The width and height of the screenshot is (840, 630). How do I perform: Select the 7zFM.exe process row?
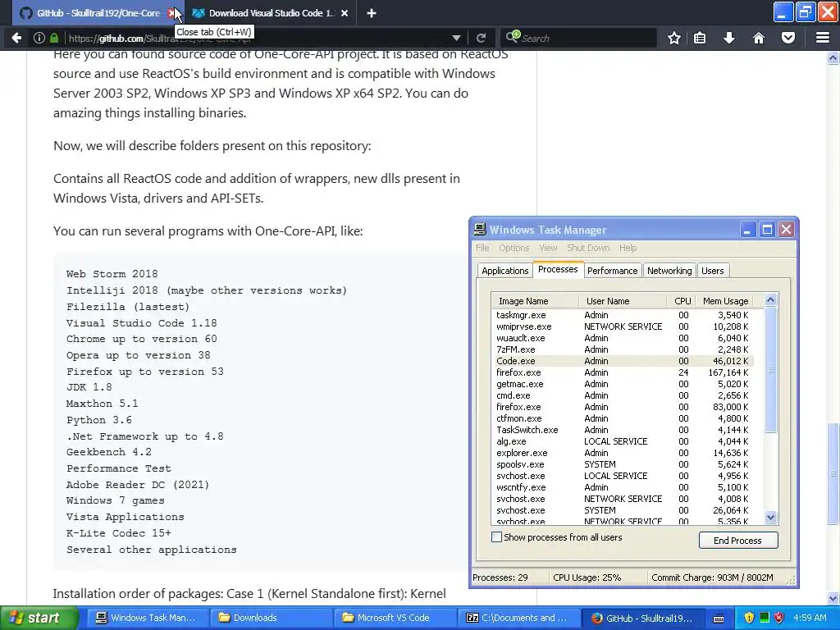[623, 349]
